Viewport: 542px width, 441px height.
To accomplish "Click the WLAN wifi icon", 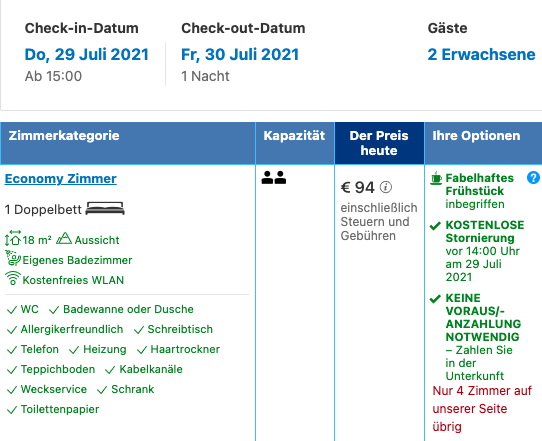I will (x=13, y=278).
